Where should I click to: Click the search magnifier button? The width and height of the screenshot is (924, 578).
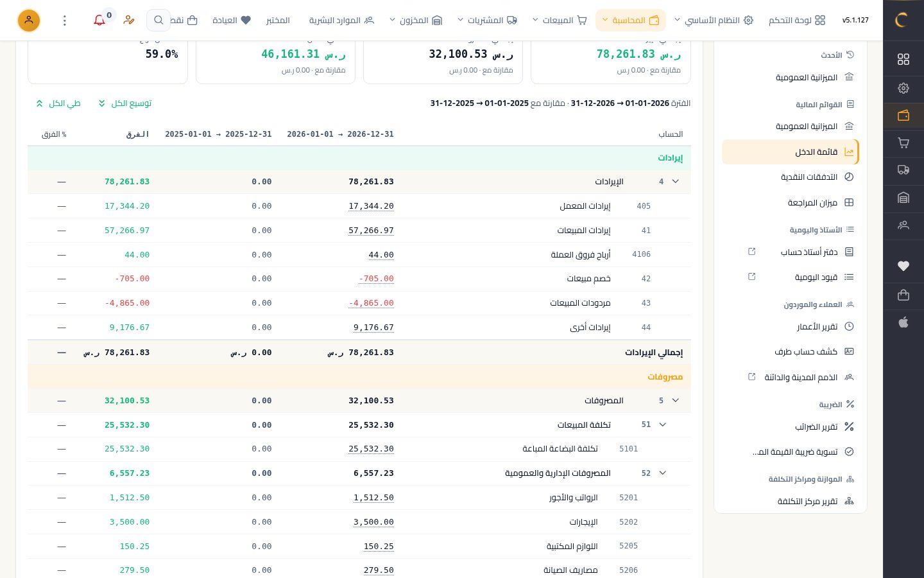coord(158,21)
